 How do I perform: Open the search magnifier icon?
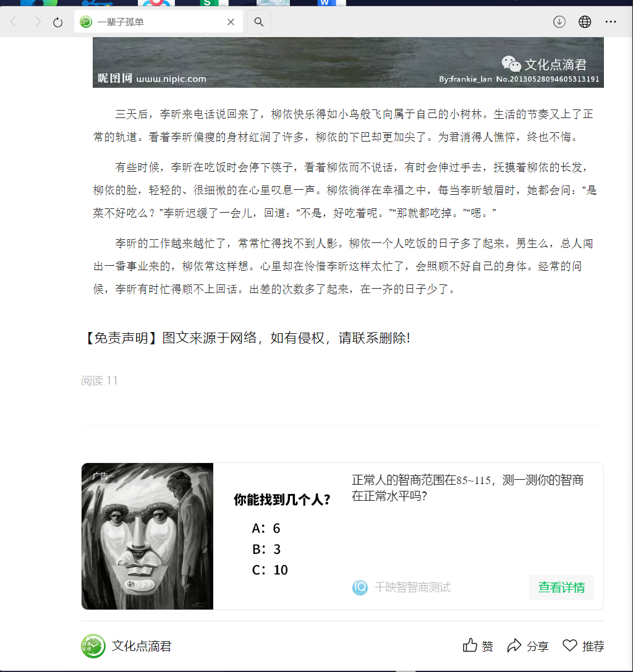click(x=259, y=22)
